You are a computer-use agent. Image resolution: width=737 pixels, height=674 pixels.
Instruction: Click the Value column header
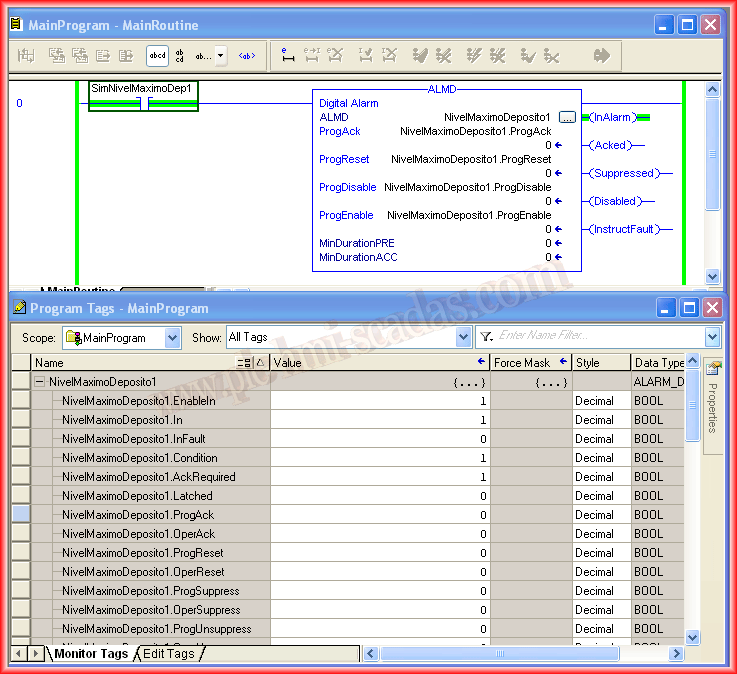(x=370, y=363)
